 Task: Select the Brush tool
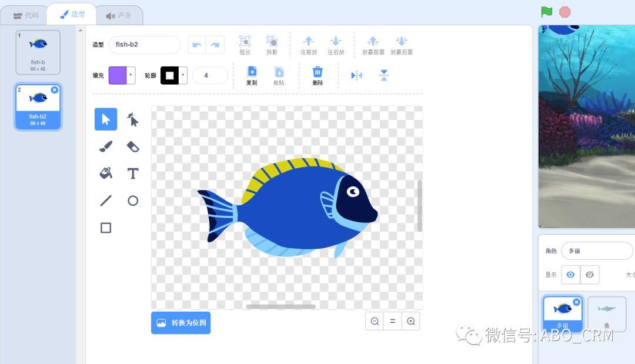point(106,146)
